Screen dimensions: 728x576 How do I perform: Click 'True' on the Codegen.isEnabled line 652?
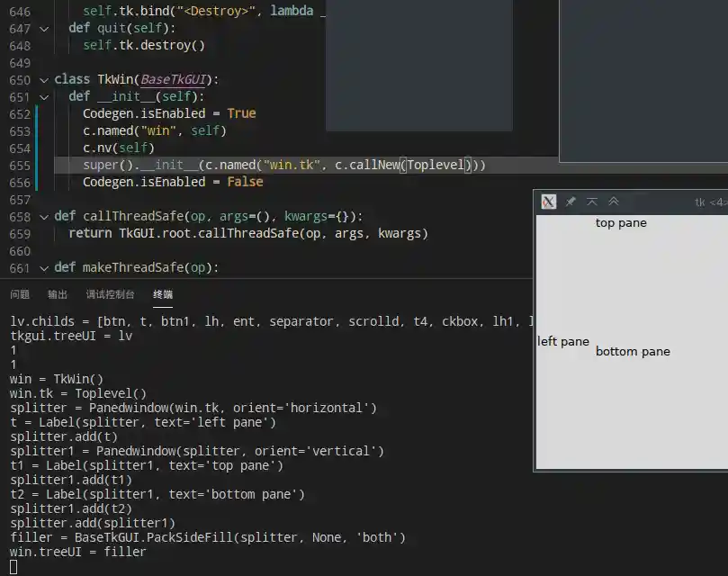[241, 113]
